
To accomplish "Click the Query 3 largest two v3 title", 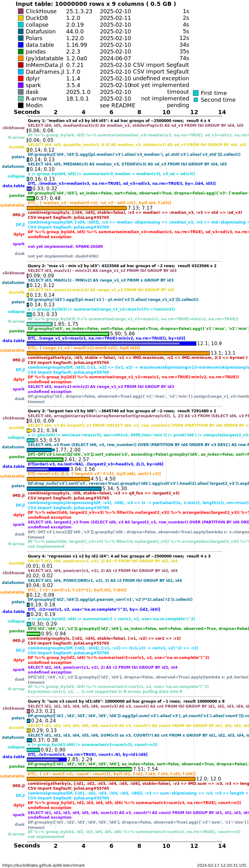I will 122,411.
